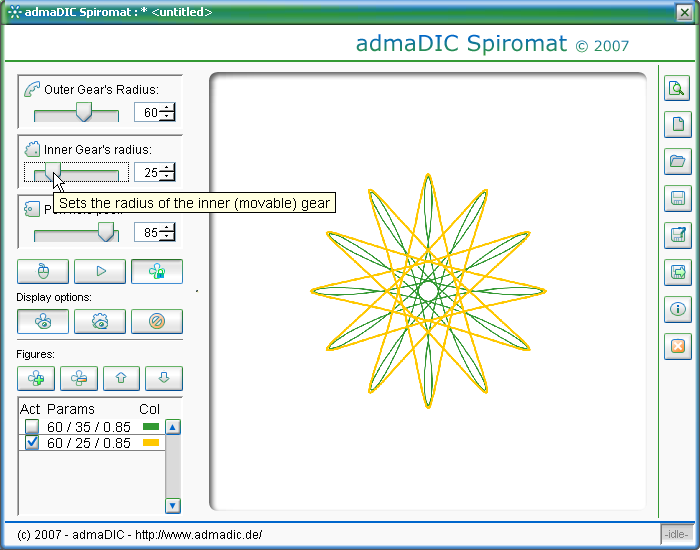Image resolution: width=700 pixels, height=550 pixels.
Task: Close the admaDIC Spiromat window
Action: 684,12
